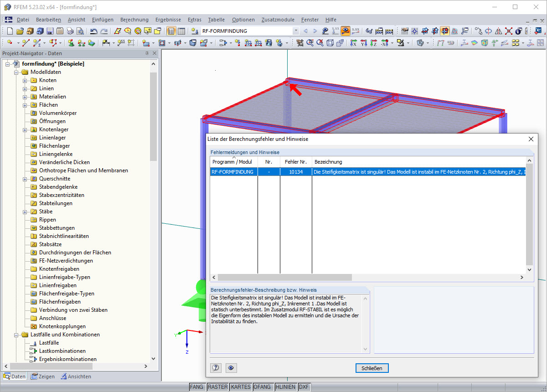Image resolution: width=547 pixels, height=392 pixels.
Task: Switch to wireframe box display icon
Action: tap(330, 43)
